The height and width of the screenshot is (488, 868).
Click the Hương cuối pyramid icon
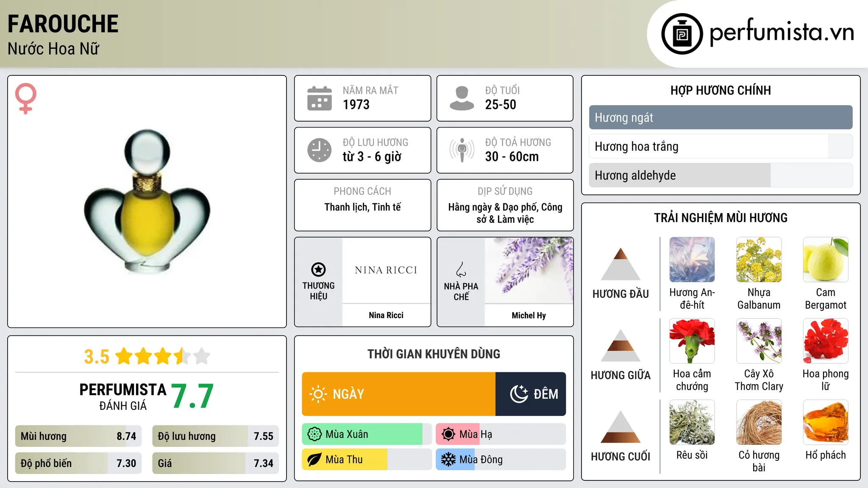(x=620, y=427)
